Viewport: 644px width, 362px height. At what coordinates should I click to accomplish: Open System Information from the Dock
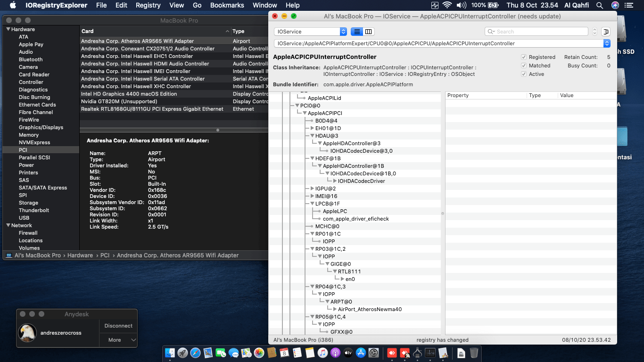tap(417, 353)
